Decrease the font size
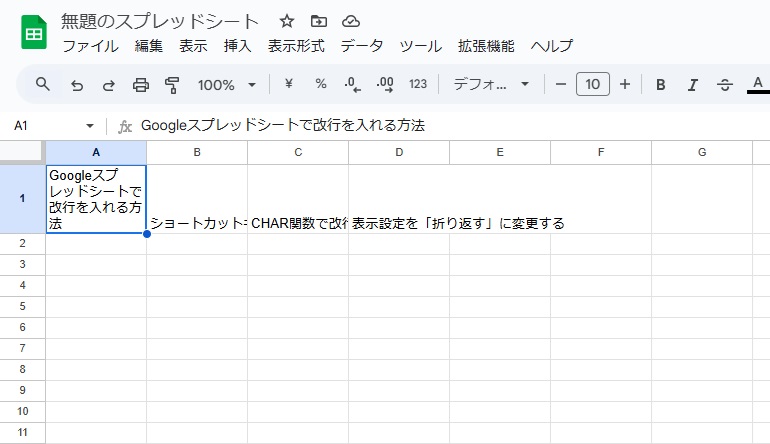770x444 pixels. 561,84
